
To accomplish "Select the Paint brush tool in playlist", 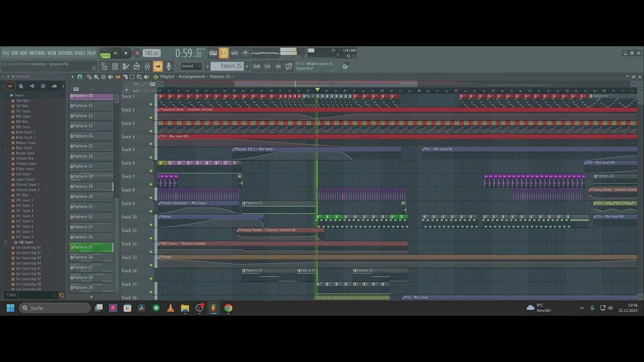I will (96, 77).
